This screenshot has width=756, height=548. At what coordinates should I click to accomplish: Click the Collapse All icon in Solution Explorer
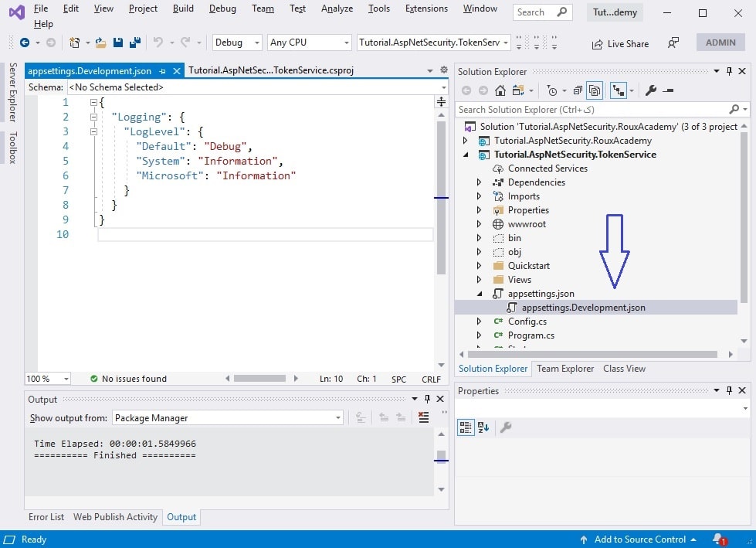[578, 90]
